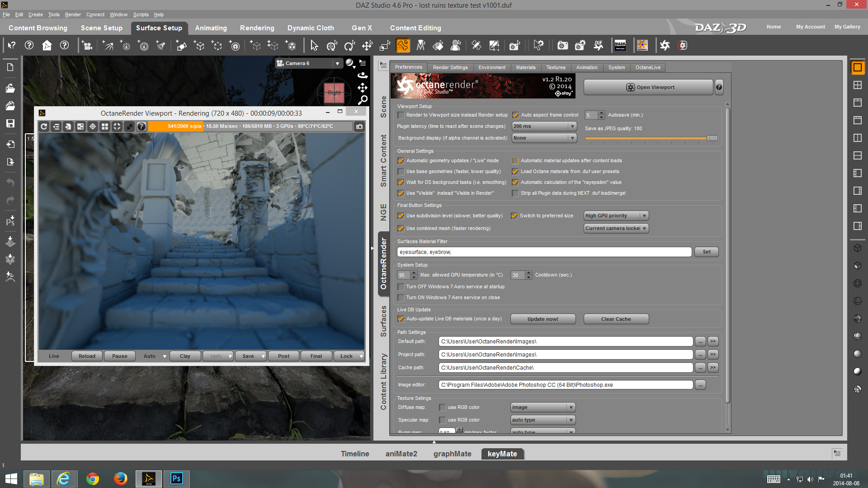
Task: Open the Plugin latency 200 ms dropdown
Action: tap(544, 127)
